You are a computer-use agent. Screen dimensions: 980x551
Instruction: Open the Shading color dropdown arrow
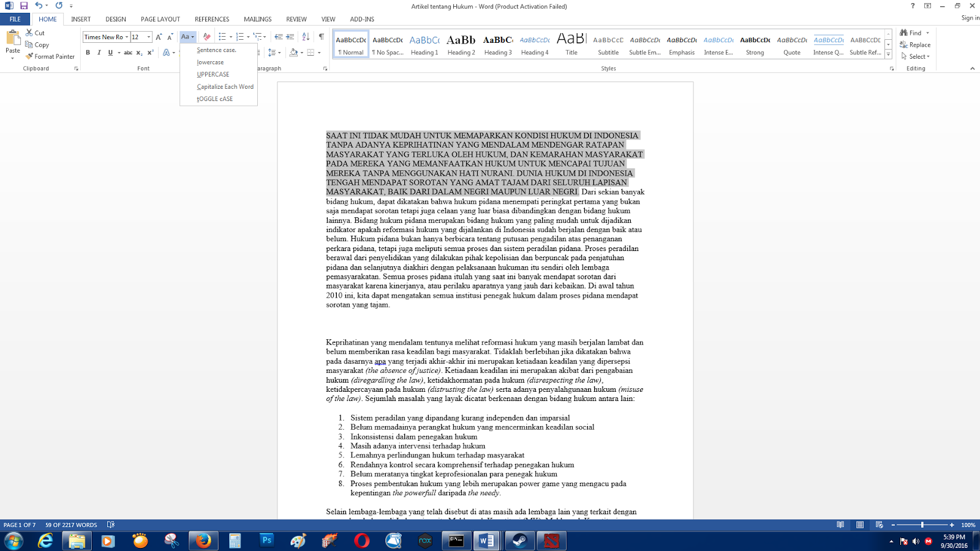click(302, 53)
